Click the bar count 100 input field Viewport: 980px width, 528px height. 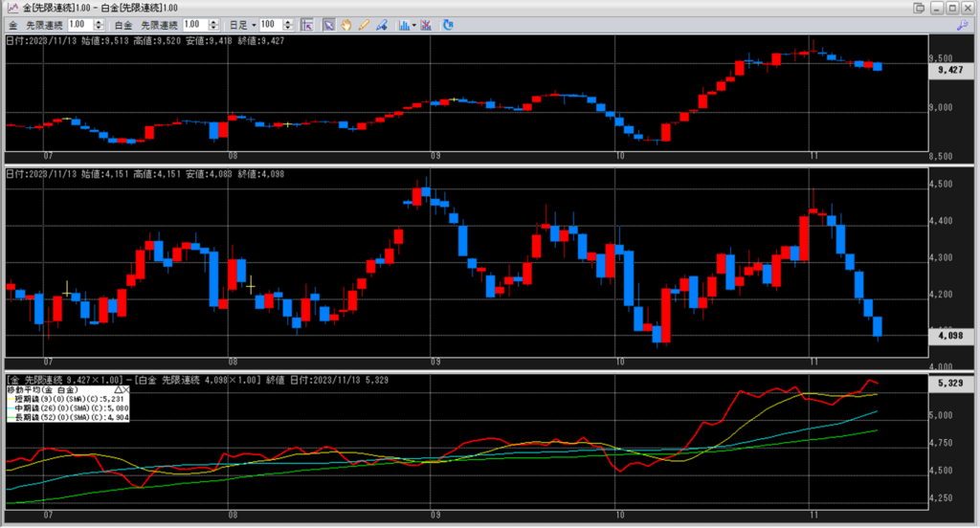(269, 24)
